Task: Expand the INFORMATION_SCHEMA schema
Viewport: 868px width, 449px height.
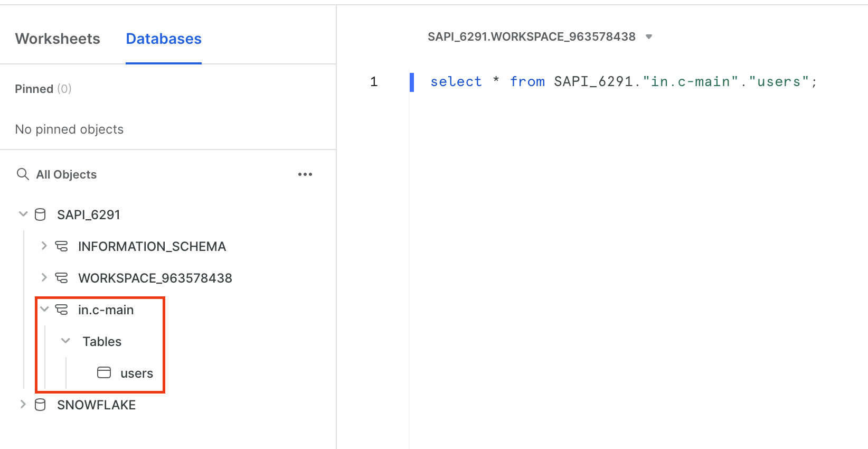Action: tap(44, 246)
